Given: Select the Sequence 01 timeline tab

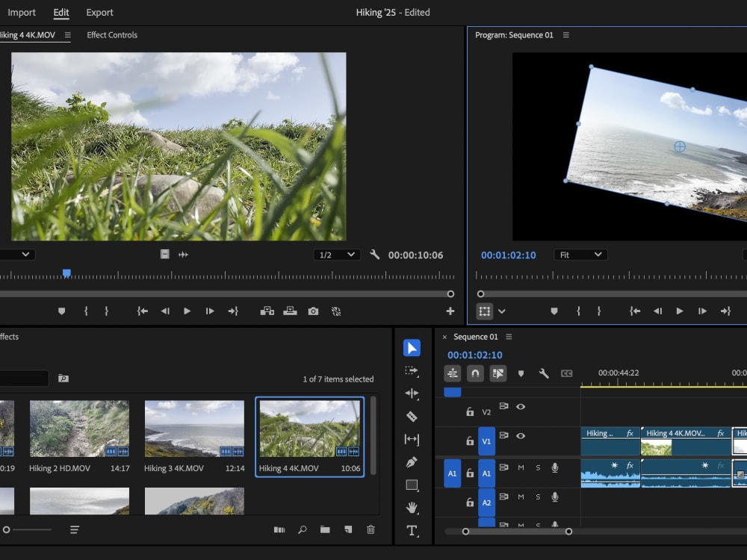Looking at the screenshot, I should coord(475,337).
